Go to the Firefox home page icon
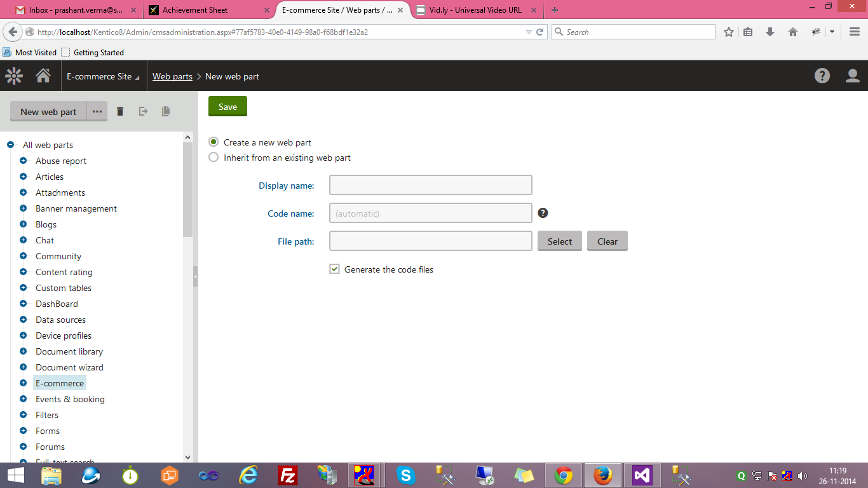The height and width of the screenshot is (488, 868). pos(792,32)
